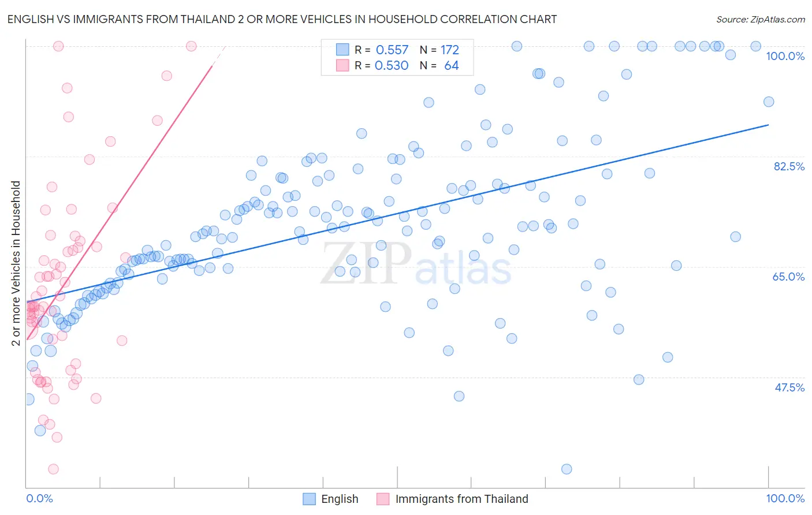The height and width of the screenshot is (515, 812).
Task: Select the English legend label
Action: click(x=340, y=499)
